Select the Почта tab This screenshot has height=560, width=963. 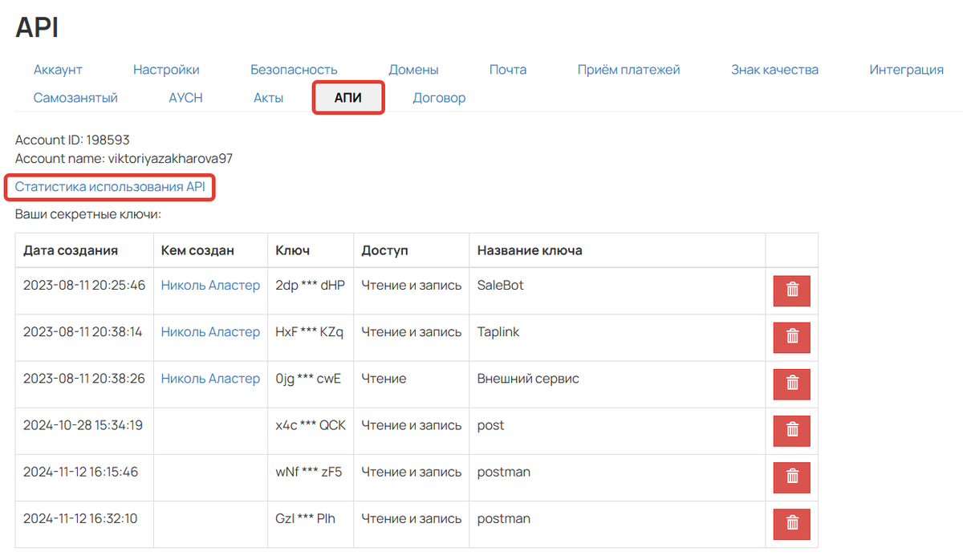point(508,70)
